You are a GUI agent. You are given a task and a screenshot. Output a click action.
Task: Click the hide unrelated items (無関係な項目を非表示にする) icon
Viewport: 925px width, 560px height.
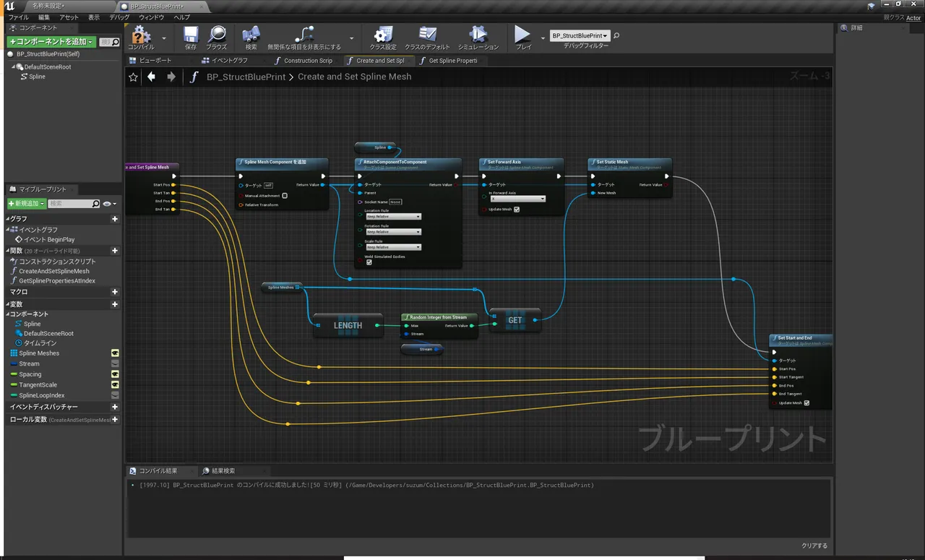point(304,34)
